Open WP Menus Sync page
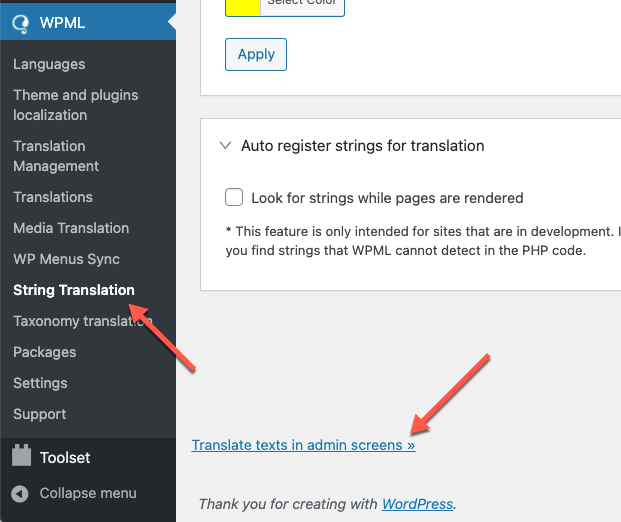 (66, 259)
